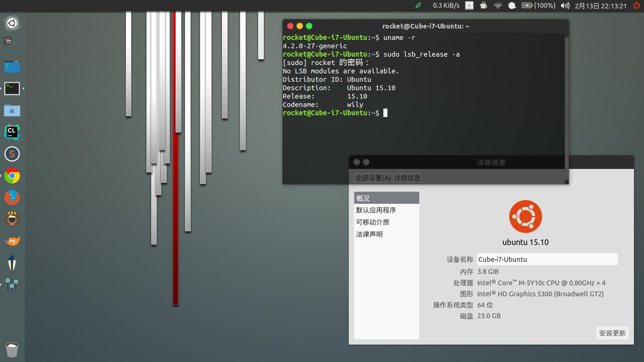
Task: Launch Google Chrome from the dock
Action: coord(12,176)
